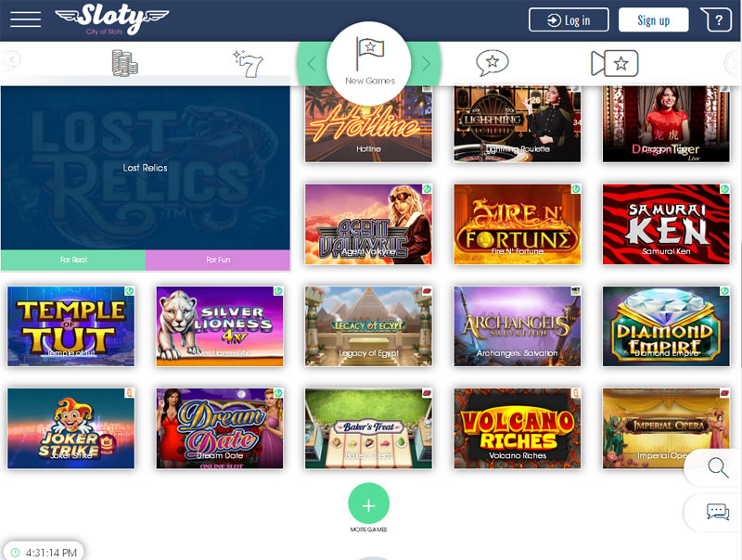Open the star speech bubble category
The height and width of the screenshot is (560, 742).
point(493,63)
